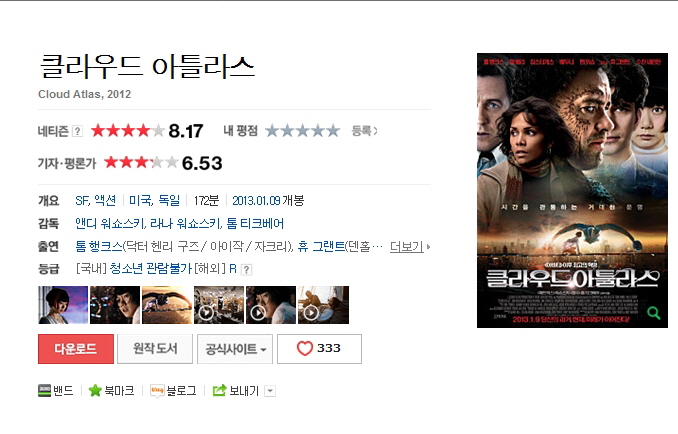The height and width of the screenshot is (434, 678).
Task: Share to 블로그 using the blog icon
Action: [x=157, y=391]
